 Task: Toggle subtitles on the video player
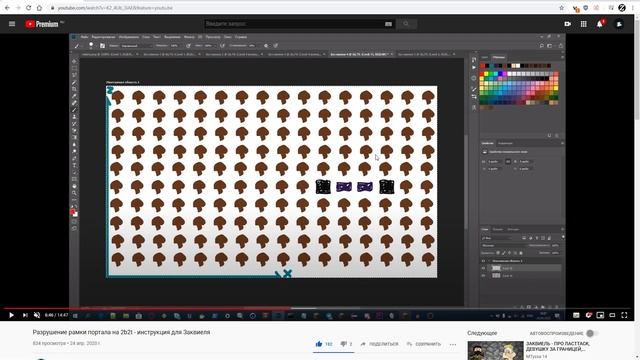pos(576,315)
